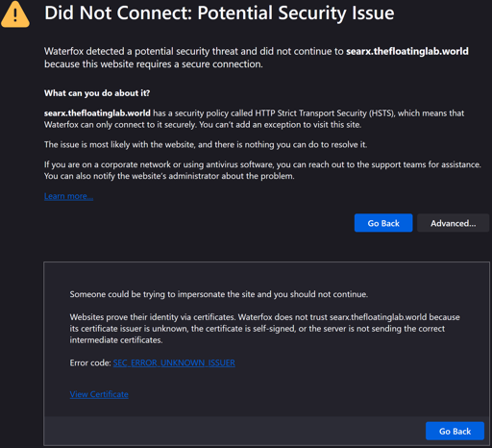The width and height of the screenshot is (492, 448).
Task: Click the Did Not Connect page heading
Action: tap(219, 13)
